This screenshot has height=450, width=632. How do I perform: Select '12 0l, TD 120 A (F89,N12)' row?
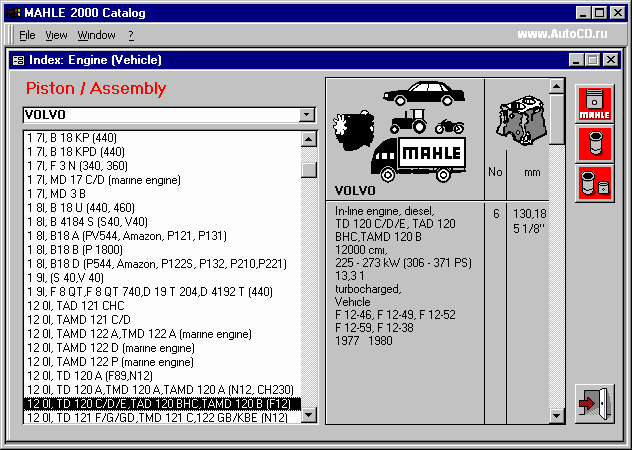[162, 376]
